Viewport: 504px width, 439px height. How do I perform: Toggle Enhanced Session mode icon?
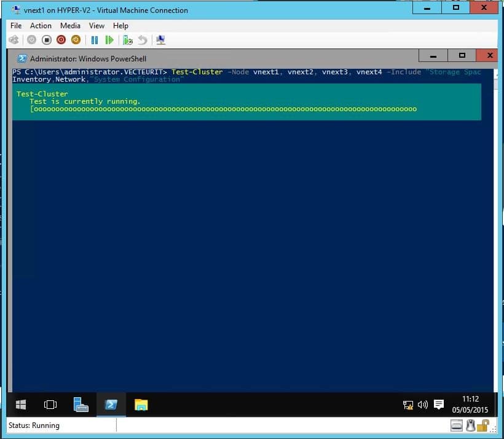point(160,40)
